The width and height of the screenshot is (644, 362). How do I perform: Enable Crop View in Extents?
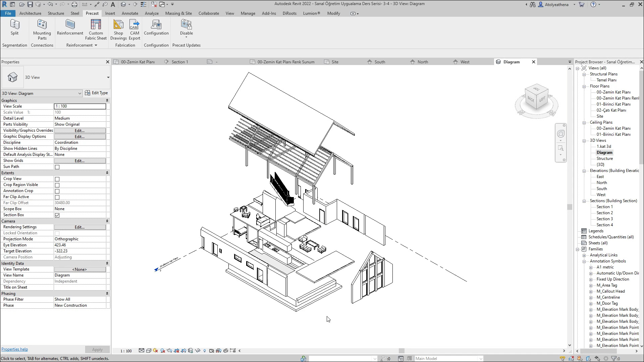57,179
